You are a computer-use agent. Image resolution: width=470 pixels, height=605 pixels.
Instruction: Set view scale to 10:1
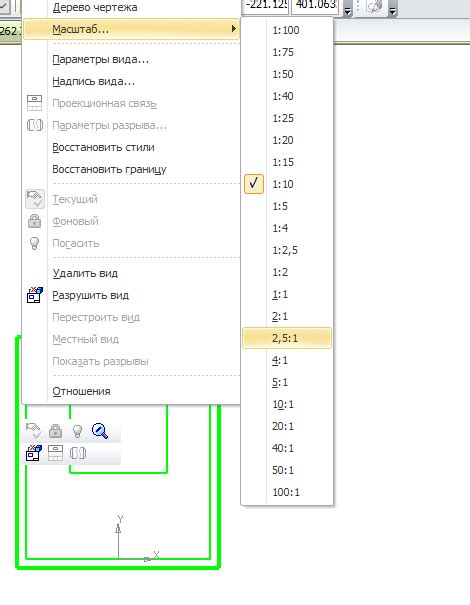tap(287, 404)
